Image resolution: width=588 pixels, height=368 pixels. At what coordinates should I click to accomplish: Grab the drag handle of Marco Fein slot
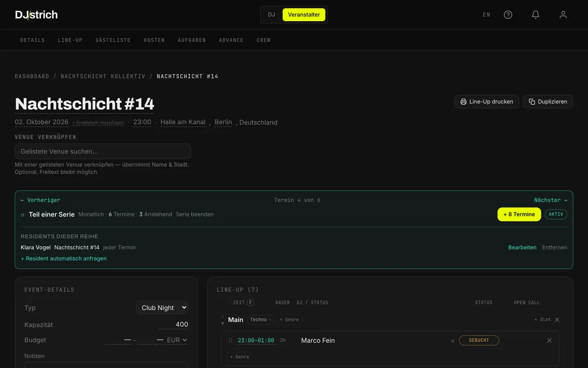click(230, 341)
